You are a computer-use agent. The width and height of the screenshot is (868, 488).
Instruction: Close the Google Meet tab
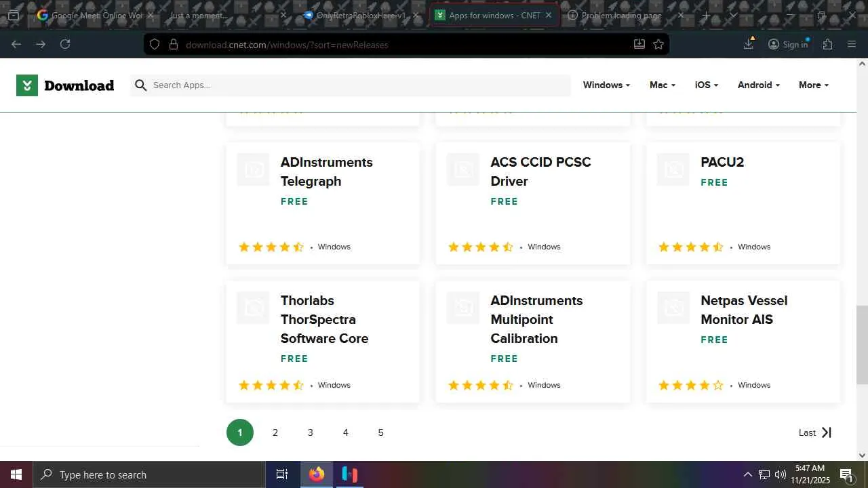[x=151, y=15]
